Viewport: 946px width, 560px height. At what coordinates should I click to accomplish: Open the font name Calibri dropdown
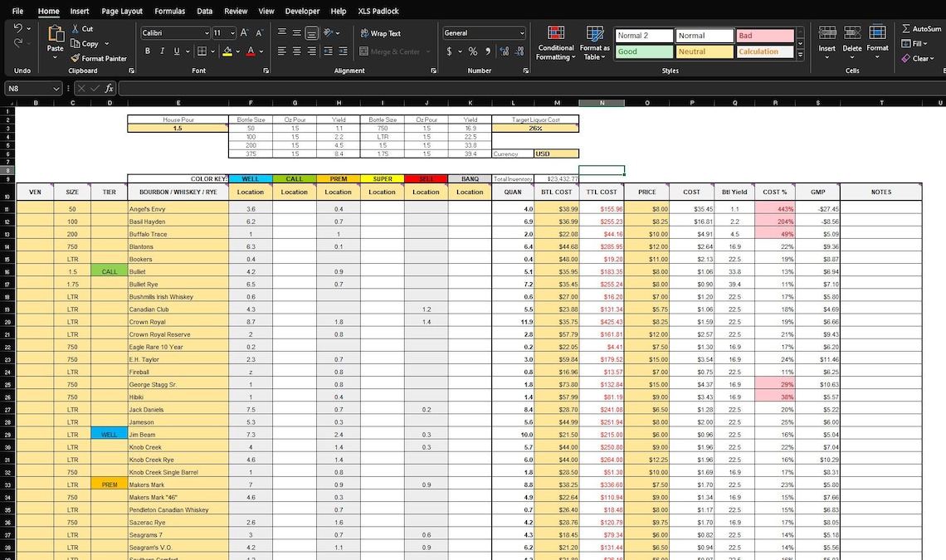tap(207, 33)
